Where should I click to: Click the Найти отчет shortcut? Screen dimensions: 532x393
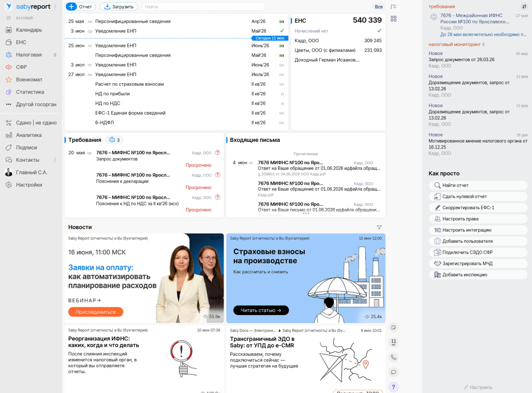pyautogui.click(x=478, y=185)
